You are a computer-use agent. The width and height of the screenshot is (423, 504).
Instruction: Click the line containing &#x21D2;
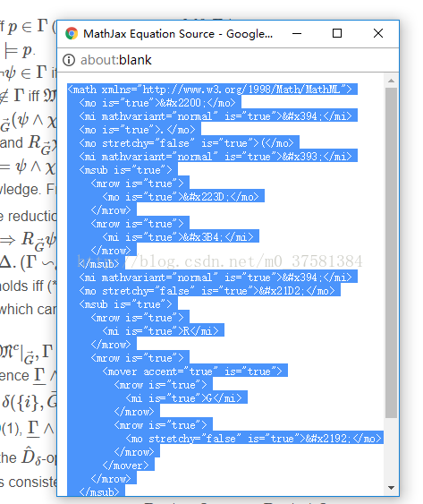pyautogui.click(x=207, y=291)
